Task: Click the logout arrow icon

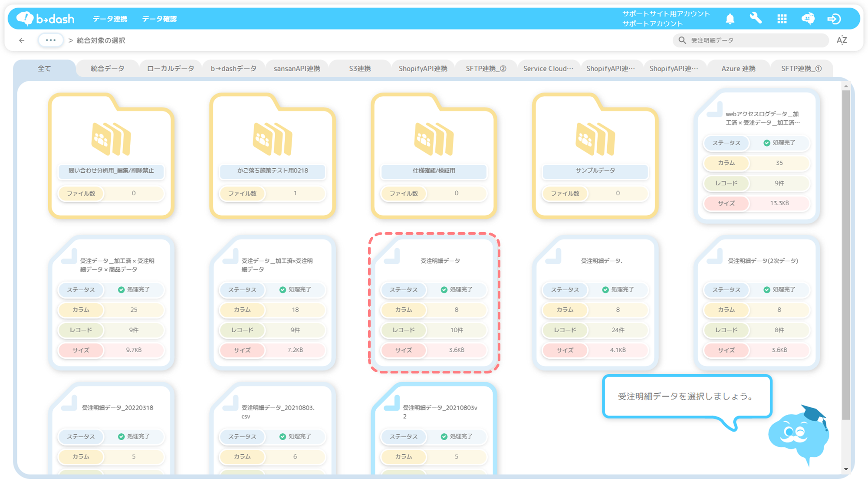Action: coord(834,19)
